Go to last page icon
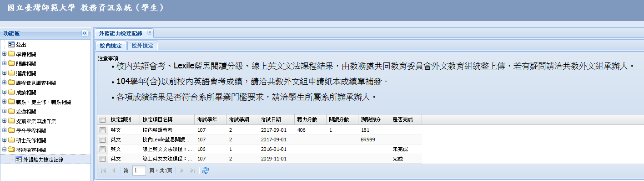This screenshot has height=181, width=644. coord(193,171)
